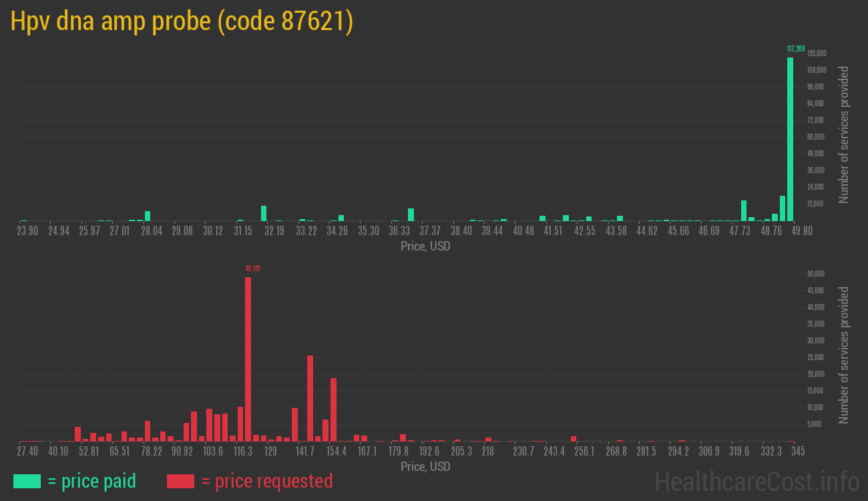Click the 'price requested' legend text
Viewport: 868px width, 501px height.
[266, 481]
